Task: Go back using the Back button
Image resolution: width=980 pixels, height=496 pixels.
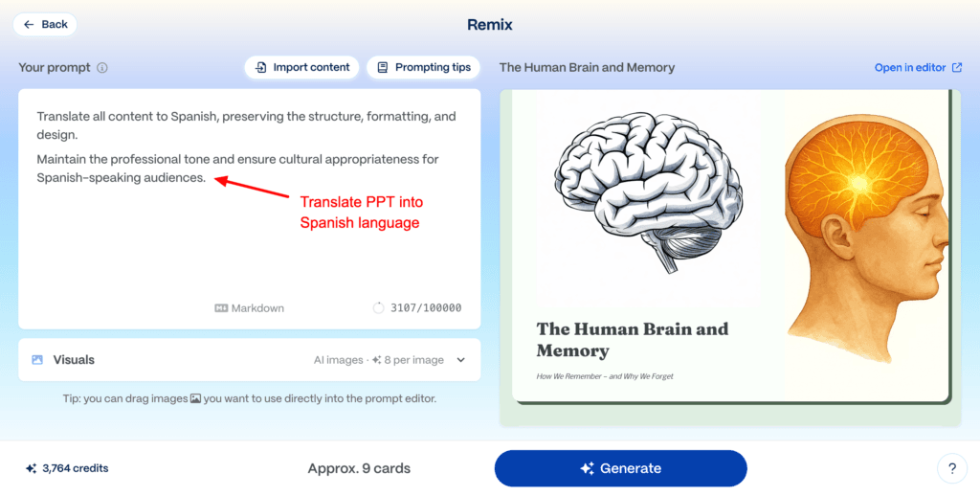Action: click(x=45, y=24)
